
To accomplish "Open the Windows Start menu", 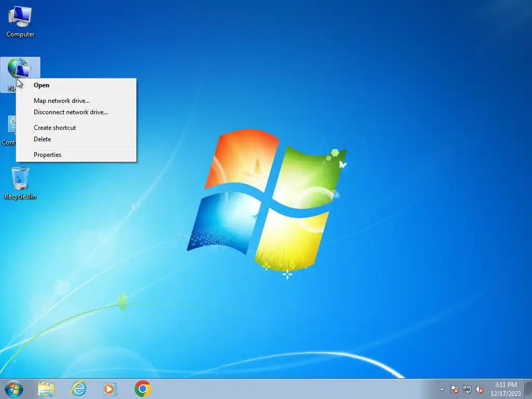I will click(x=14, y=389).
